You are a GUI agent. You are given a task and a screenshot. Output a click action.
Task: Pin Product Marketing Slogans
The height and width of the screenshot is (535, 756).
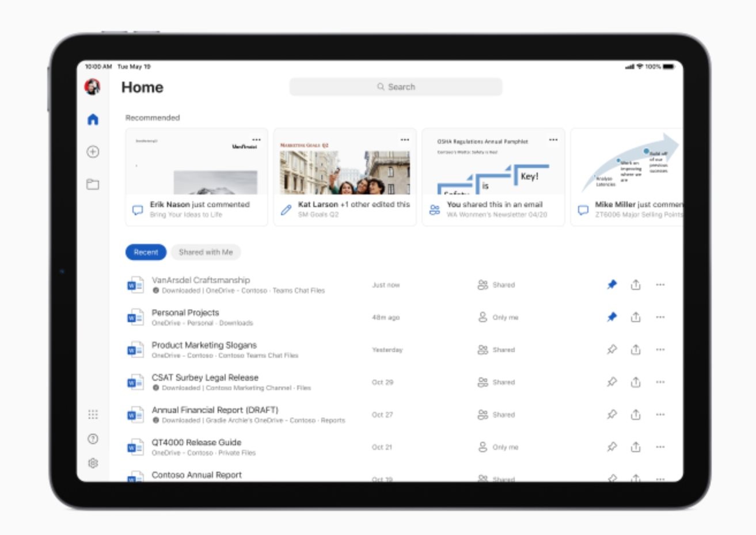tap(612, 349)
